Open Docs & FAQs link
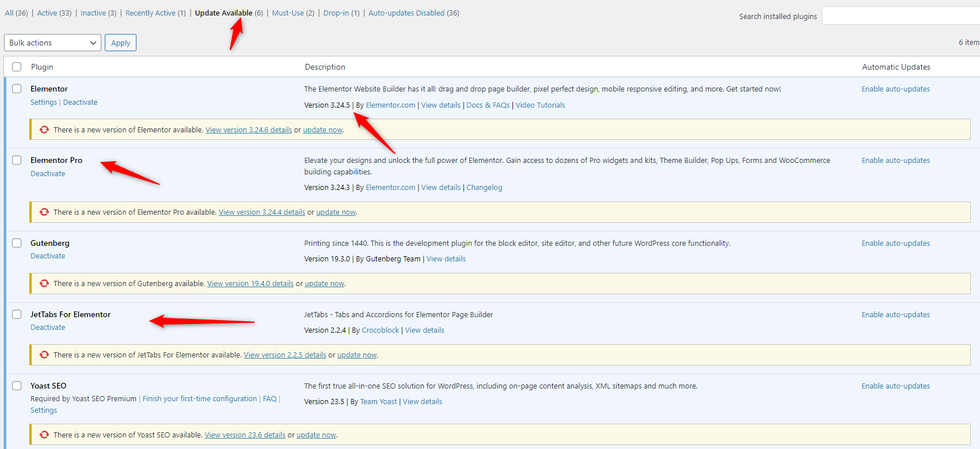 pyautogui.click(x=488, y=105)
